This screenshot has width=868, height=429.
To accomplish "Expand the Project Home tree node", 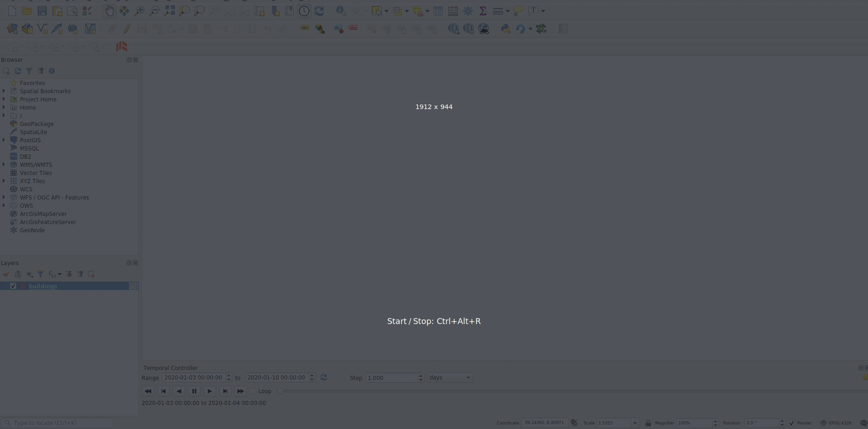I will click(4, 99).
